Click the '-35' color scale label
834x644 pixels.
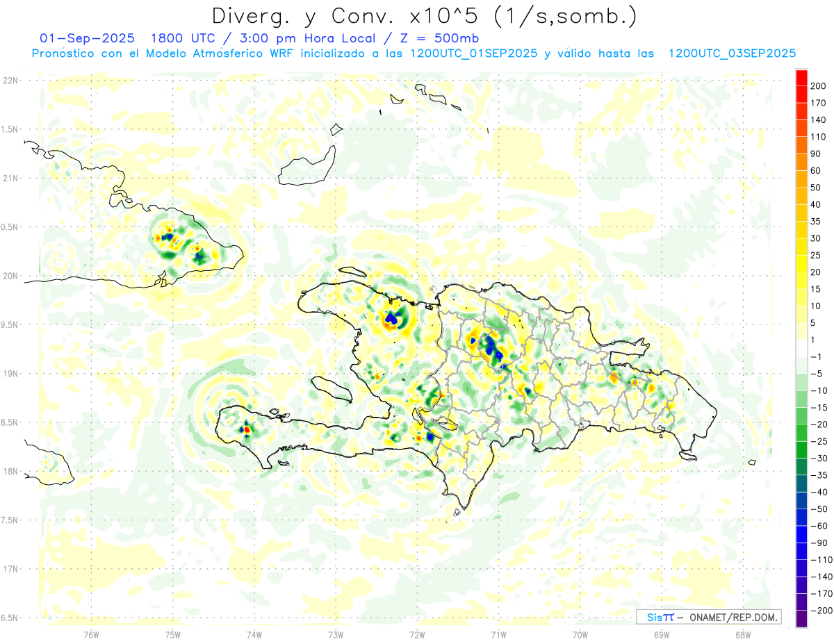pyautogui.click(x=818, y=475)
